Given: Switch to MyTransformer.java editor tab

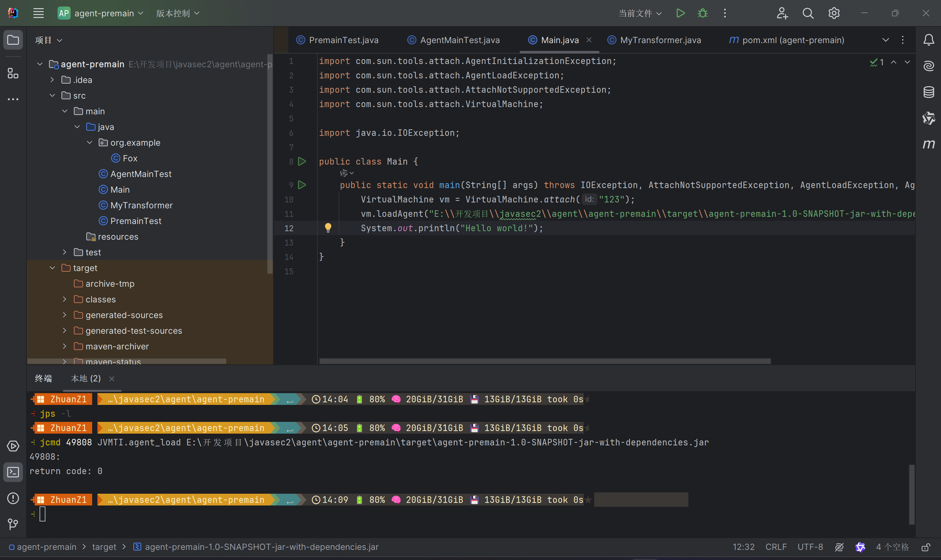Looking at the screenshot, I should 660,40.
